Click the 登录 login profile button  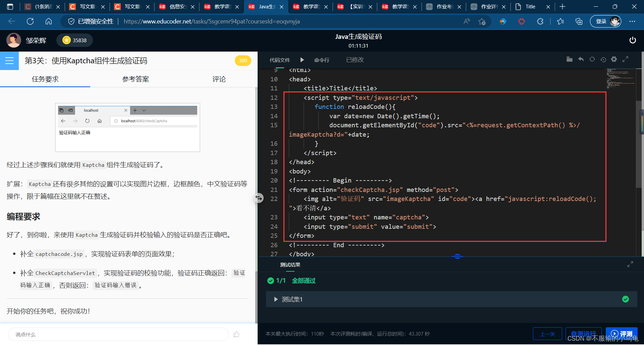coord(605,21)
